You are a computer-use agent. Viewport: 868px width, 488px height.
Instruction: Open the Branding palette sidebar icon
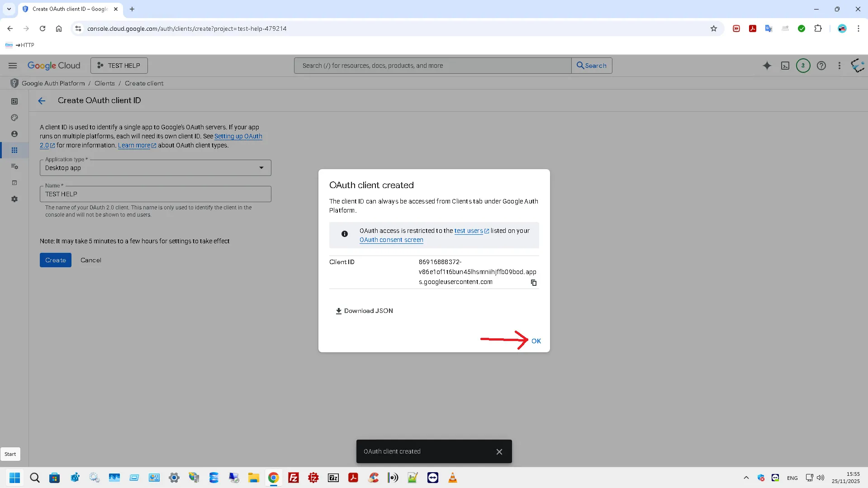(14, 118)
